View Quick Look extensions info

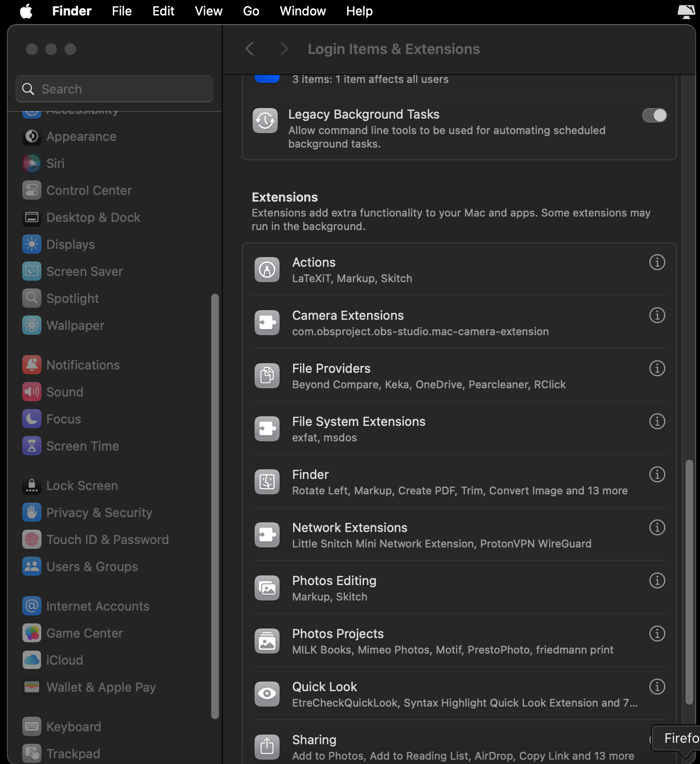[657, 687]
